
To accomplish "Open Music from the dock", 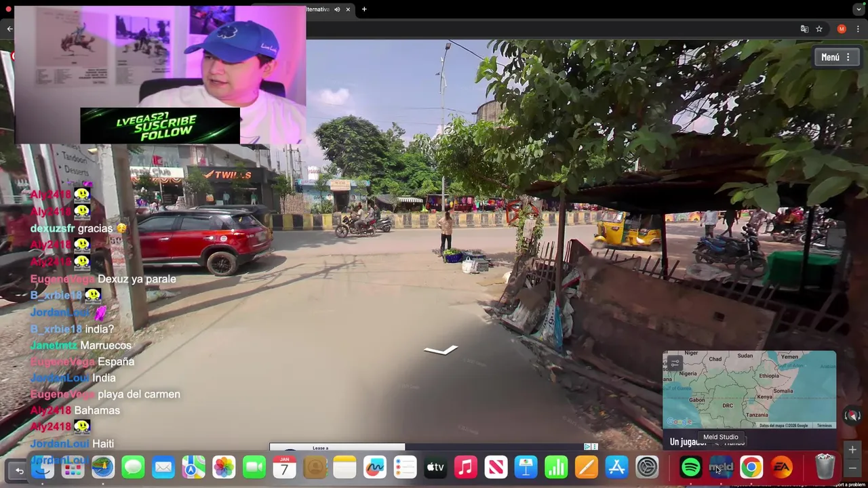I will coord(466,468).
